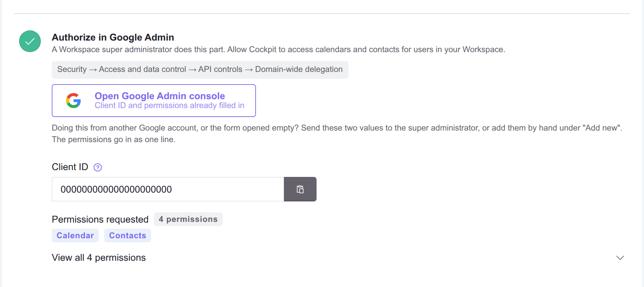This screenshot has height=287, width=644.
Task: Select the Calendar permission tag
Action: [75, 236]
